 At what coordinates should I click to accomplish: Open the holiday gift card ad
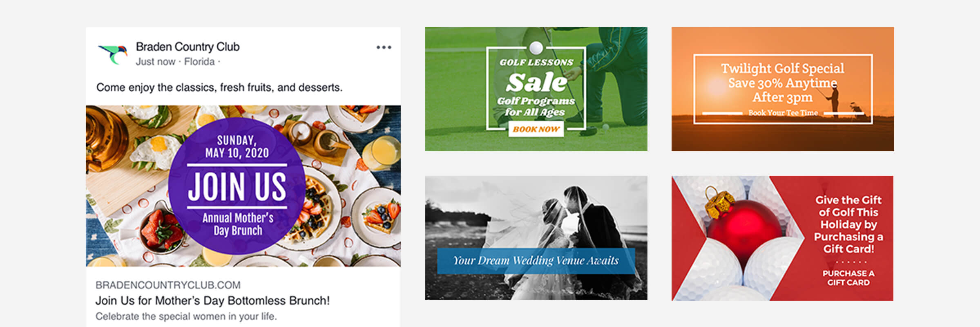(782, 238)
